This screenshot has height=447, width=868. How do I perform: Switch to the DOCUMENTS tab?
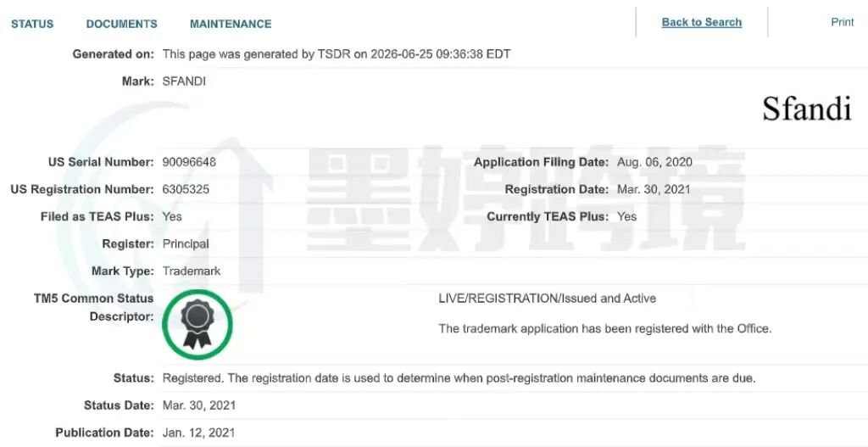click(x=122, y=24)
